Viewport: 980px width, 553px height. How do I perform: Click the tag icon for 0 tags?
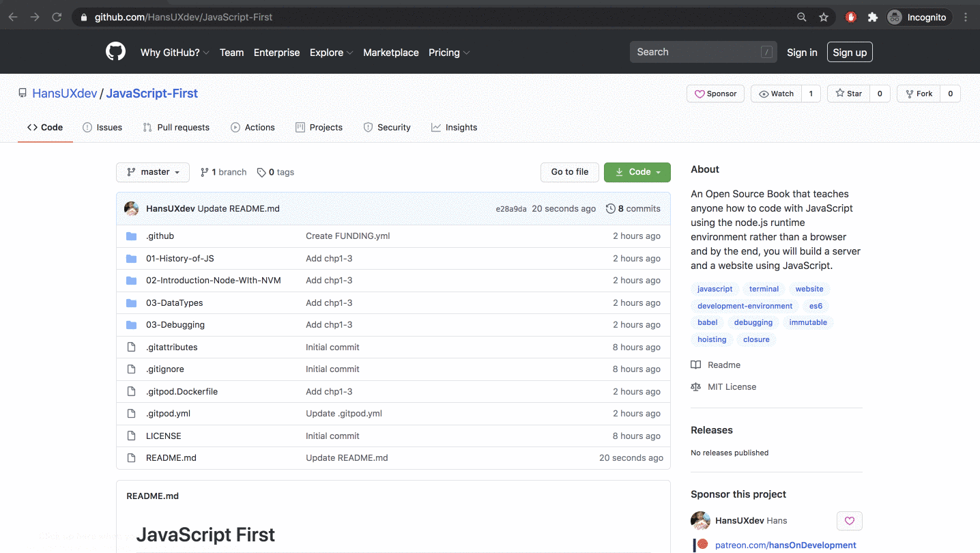tap(261, 173)
